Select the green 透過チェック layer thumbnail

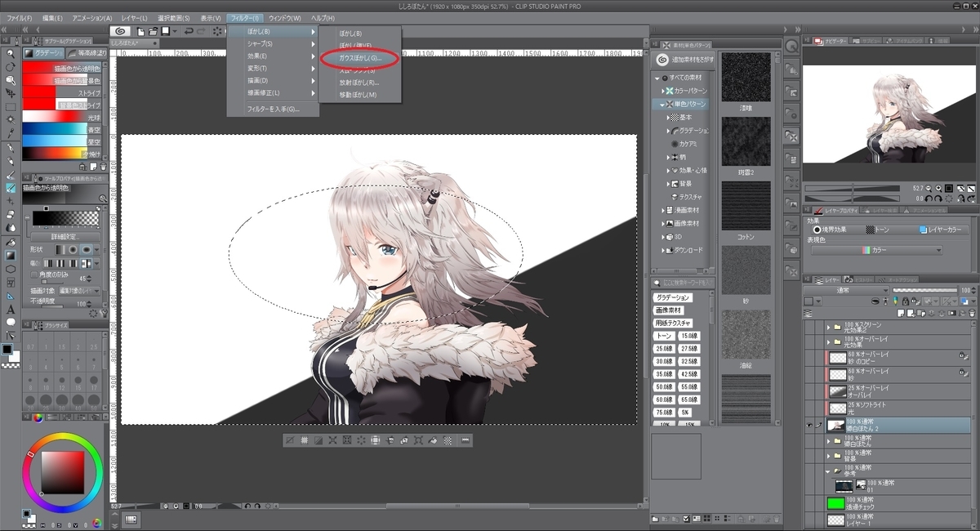tap(835, 503)
